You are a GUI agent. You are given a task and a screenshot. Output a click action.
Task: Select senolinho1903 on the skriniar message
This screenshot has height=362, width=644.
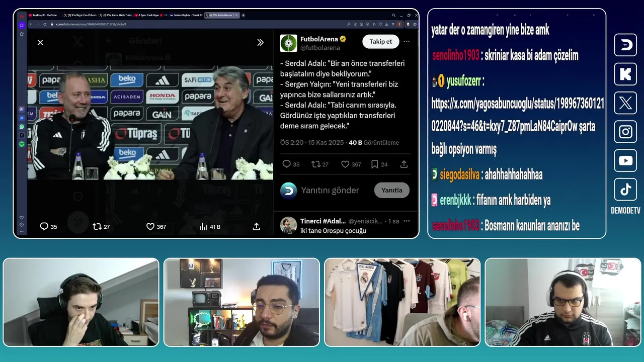click(x=456, y=55)
